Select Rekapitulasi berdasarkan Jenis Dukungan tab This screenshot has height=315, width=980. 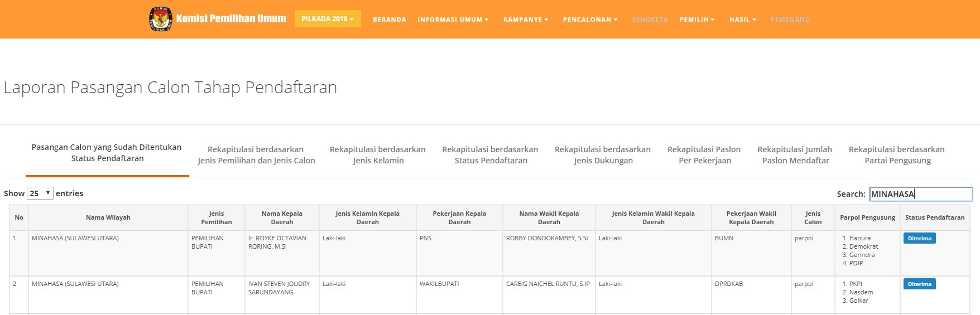point(603,155)
